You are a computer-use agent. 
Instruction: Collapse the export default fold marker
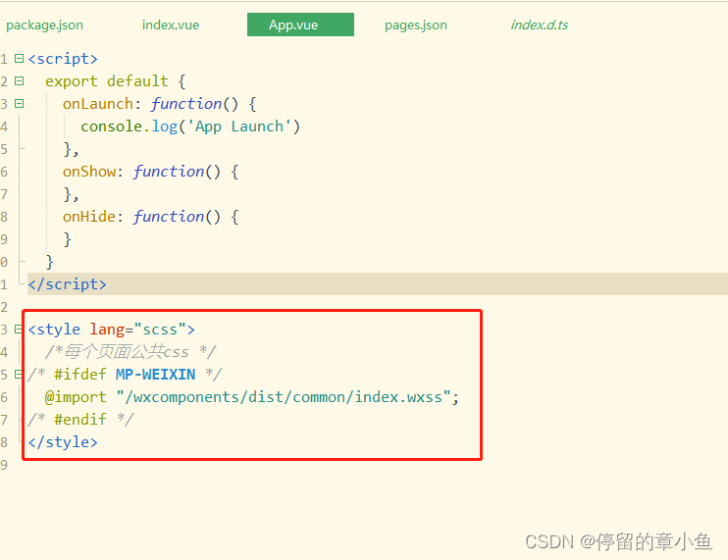pyautogui.click(x=19, y=81)
